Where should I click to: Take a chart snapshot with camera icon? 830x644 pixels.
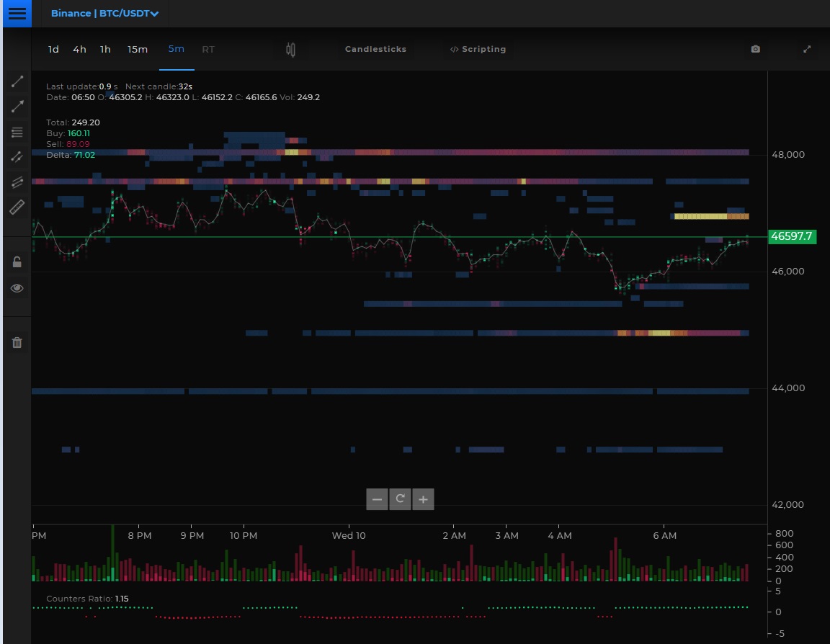click(755, 49)
